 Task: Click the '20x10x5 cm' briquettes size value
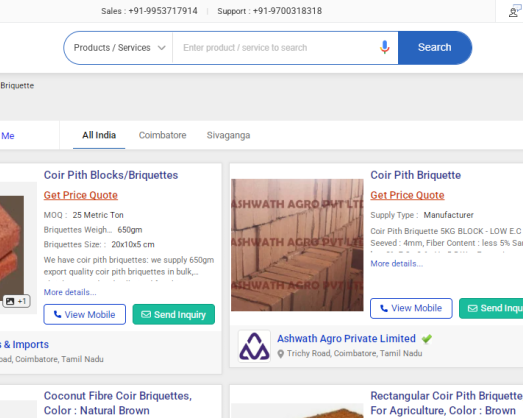pyautogui.click(x=133, y=245)
